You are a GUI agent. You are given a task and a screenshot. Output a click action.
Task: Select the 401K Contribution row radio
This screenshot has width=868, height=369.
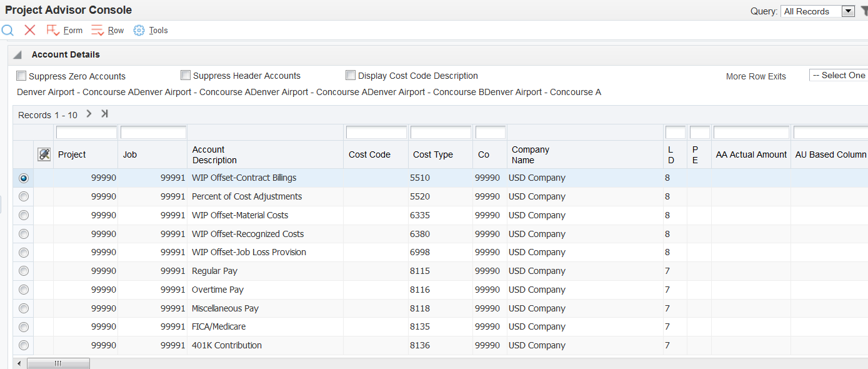pos(24,345)
